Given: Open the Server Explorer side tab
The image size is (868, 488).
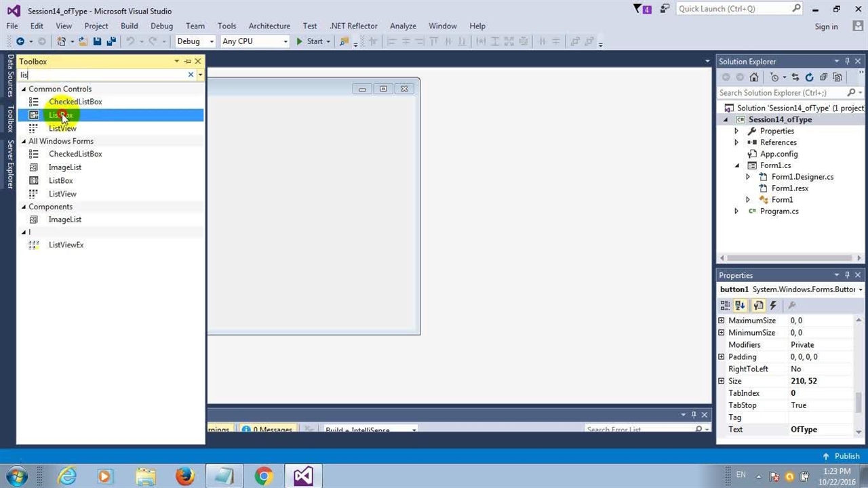Looking at the screenshot, I should (10, 164).
